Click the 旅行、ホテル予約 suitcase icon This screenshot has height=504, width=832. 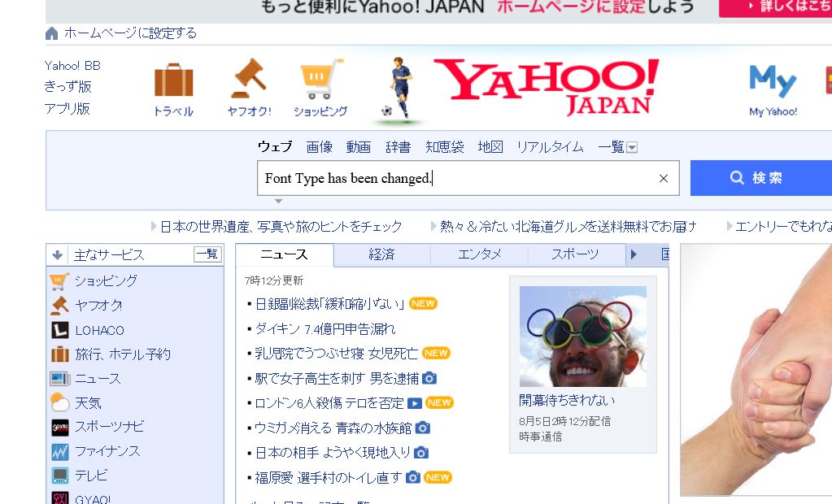coord(60,354)
